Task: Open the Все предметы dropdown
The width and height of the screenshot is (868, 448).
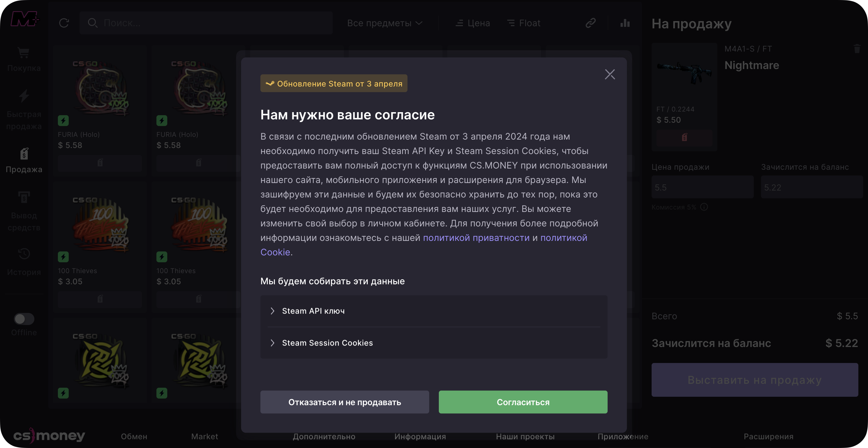Action: [384, 23]
